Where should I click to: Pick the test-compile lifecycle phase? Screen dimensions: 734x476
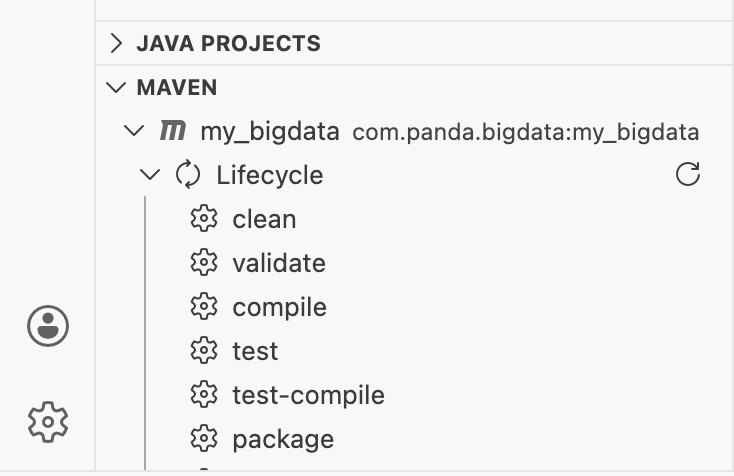(308, 395)
